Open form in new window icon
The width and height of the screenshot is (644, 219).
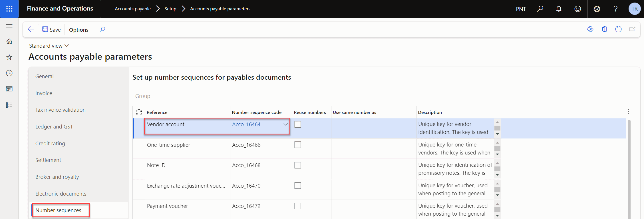pyautogui.click(x=632, y=29)
